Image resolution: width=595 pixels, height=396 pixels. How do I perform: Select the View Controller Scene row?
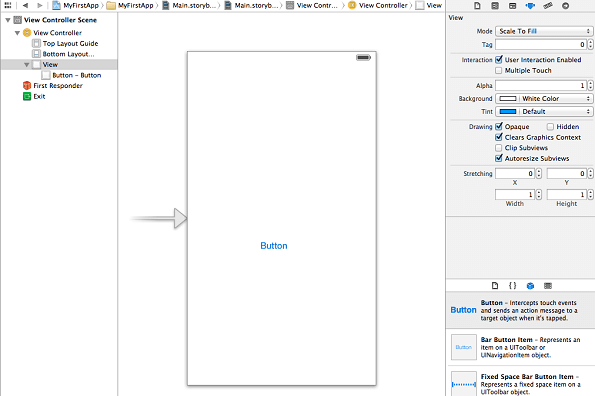(x=59, y=20)
